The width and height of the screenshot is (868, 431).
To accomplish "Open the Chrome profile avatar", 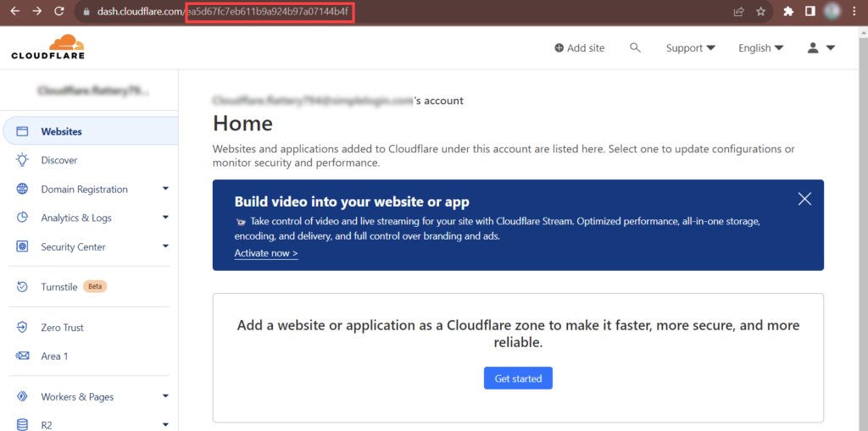I will 832,11.
